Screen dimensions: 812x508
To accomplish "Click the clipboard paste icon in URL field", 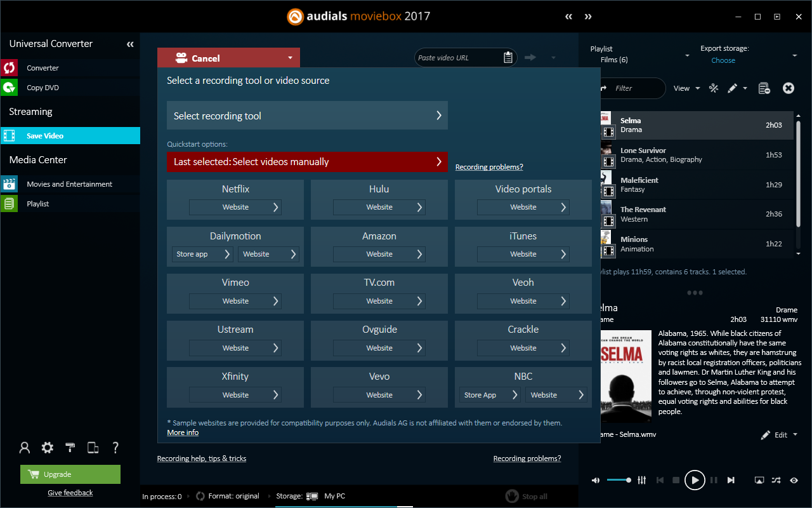I will click(508, 58).
